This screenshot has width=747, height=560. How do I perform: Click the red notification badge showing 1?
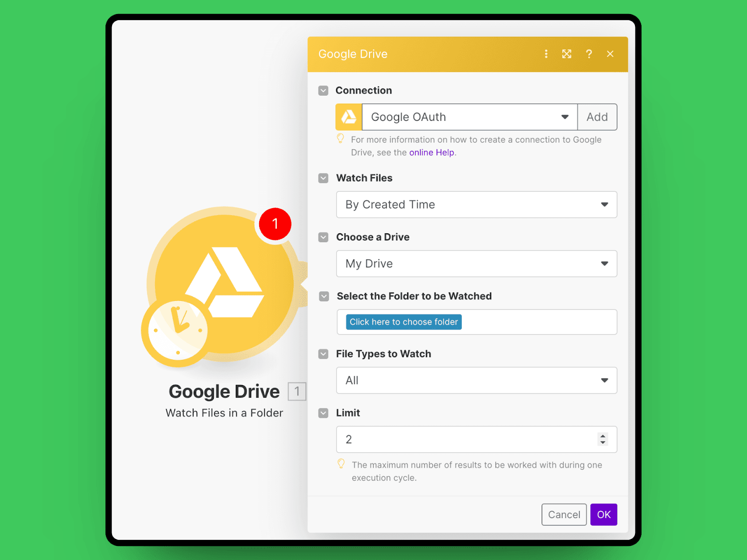pyautogui.click(x=275, y=224)
